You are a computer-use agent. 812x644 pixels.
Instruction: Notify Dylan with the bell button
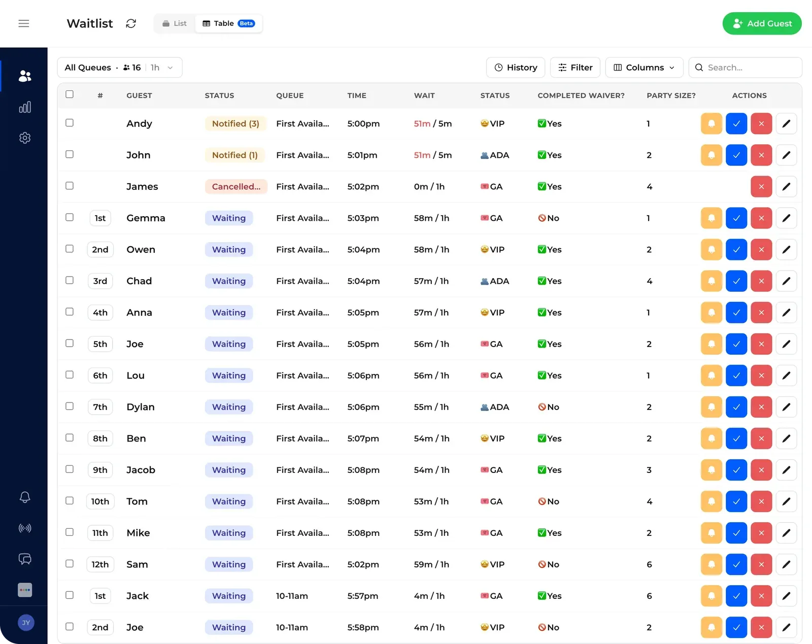712,407
